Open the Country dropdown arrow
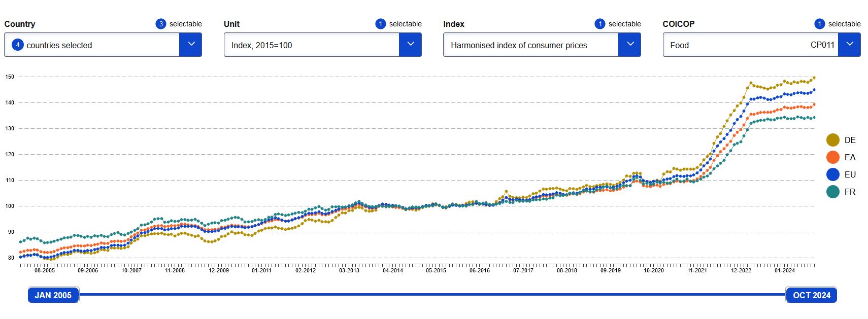The image size is (868, 319). (190, 45)
